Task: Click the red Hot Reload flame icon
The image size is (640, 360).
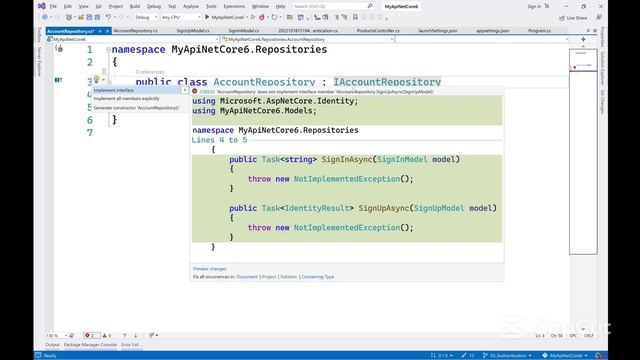Action: (262, 17)
